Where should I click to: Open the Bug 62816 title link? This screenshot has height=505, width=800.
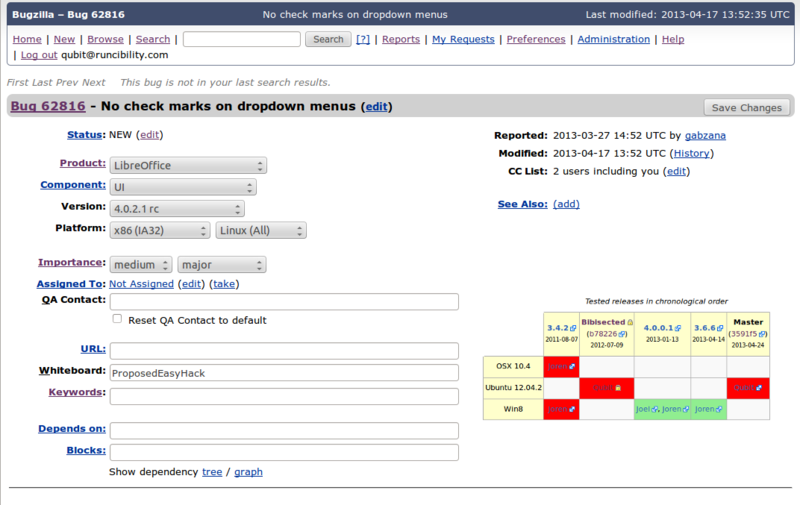[48, 106]
